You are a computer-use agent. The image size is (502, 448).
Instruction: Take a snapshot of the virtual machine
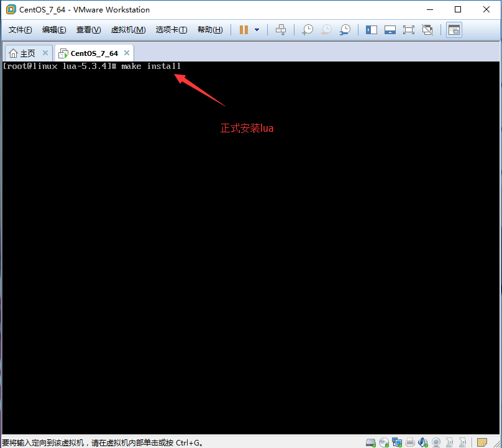coord(308,30)
